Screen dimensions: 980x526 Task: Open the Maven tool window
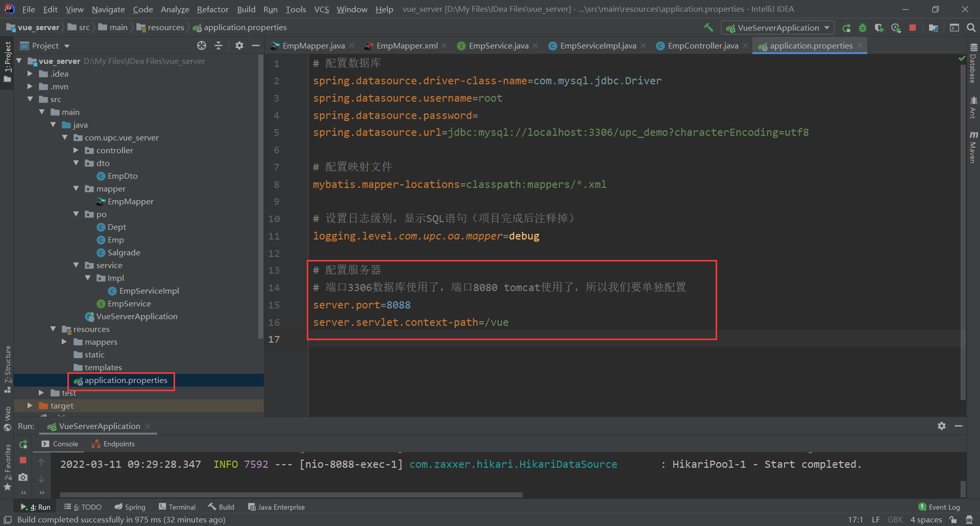[x=973, y=147]
